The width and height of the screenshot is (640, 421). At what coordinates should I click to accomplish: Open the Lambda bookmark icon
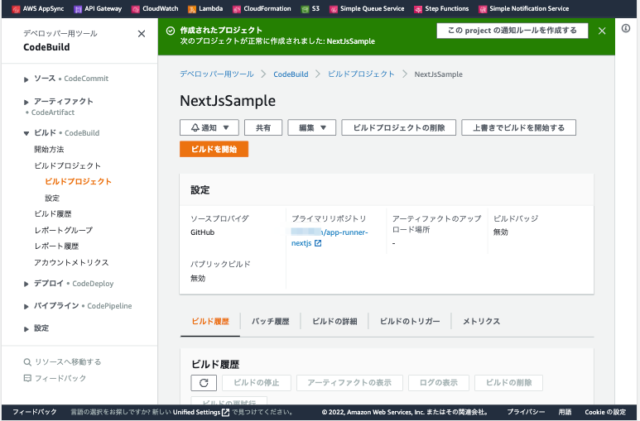[x=192, y=9]
